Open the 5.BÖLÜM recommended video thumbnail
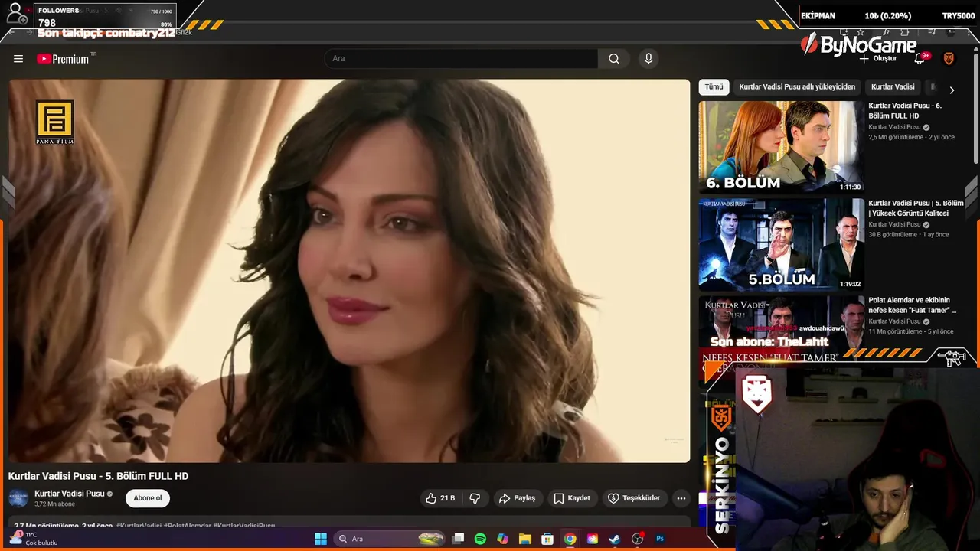The width and height of the screenshot is (980, 551). point(781,244)
